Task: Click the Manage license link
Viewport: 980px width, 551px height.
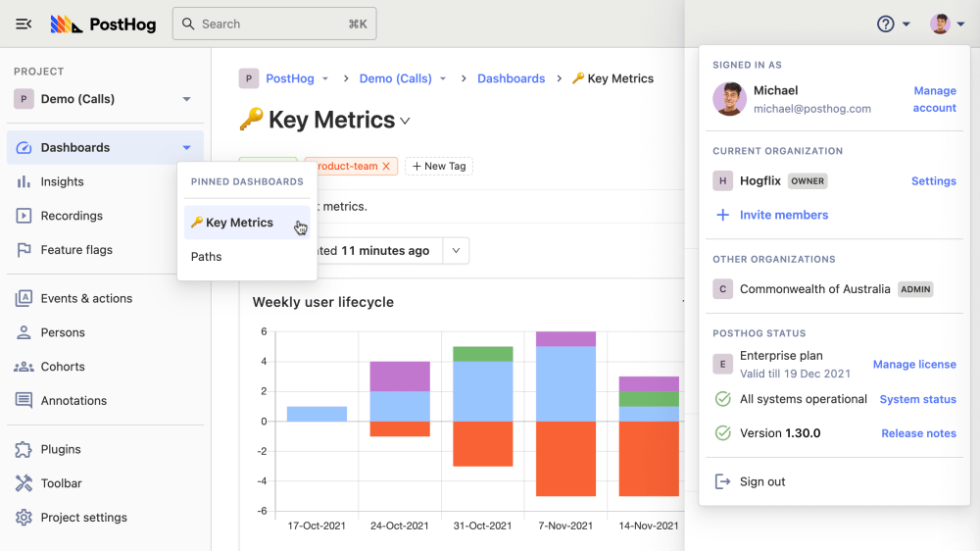Action: pos(914,364)
